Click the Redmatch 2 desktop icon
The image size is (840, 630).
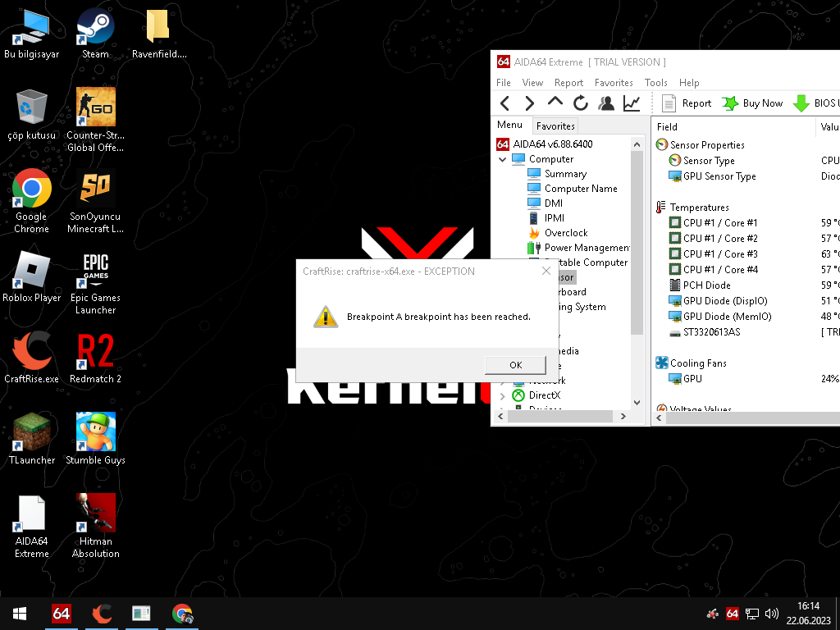95,358
